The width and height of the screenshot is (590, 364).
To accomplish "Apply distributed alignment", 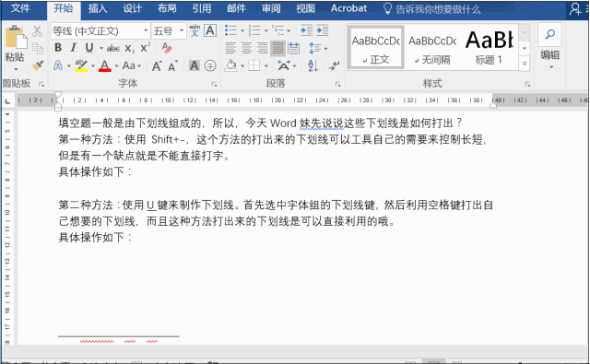I will [x=293, y=48].
